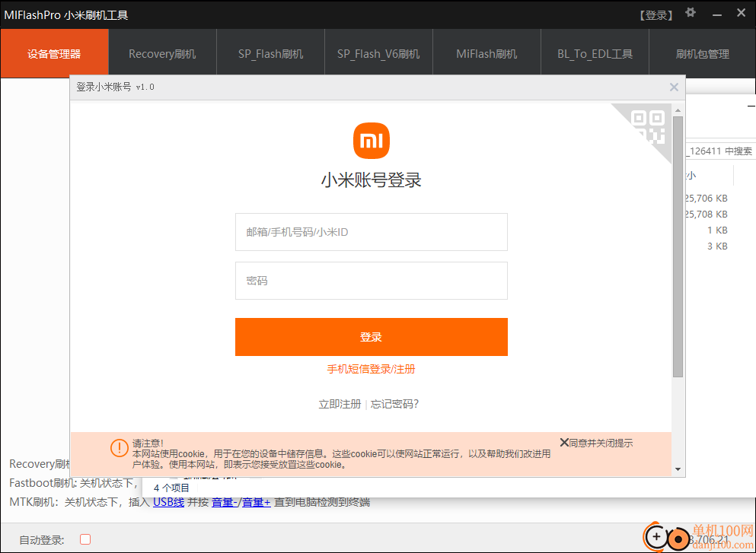
Task: Click the search box in the Explorer window
Action: 720,151
